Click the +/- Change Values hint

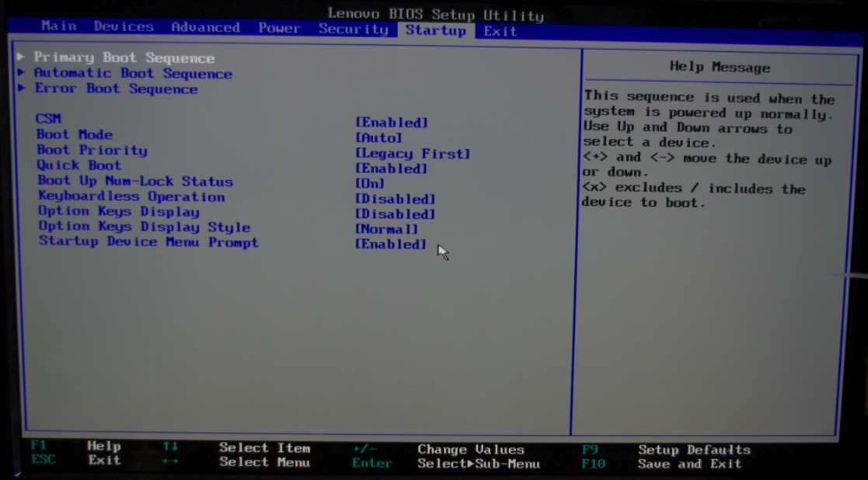(438, 449)
